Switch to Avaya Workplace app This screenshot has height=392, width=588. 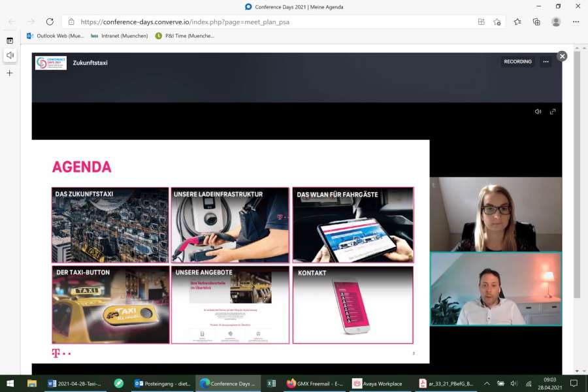378,384
